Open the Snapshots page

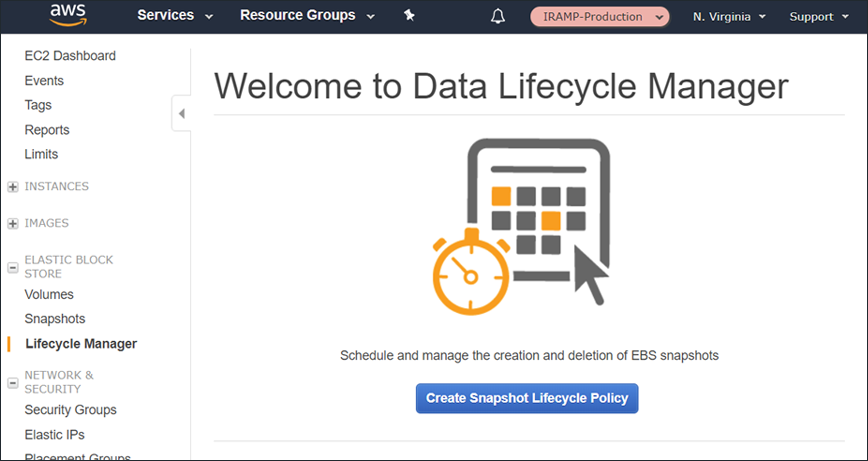coord(55,319)
